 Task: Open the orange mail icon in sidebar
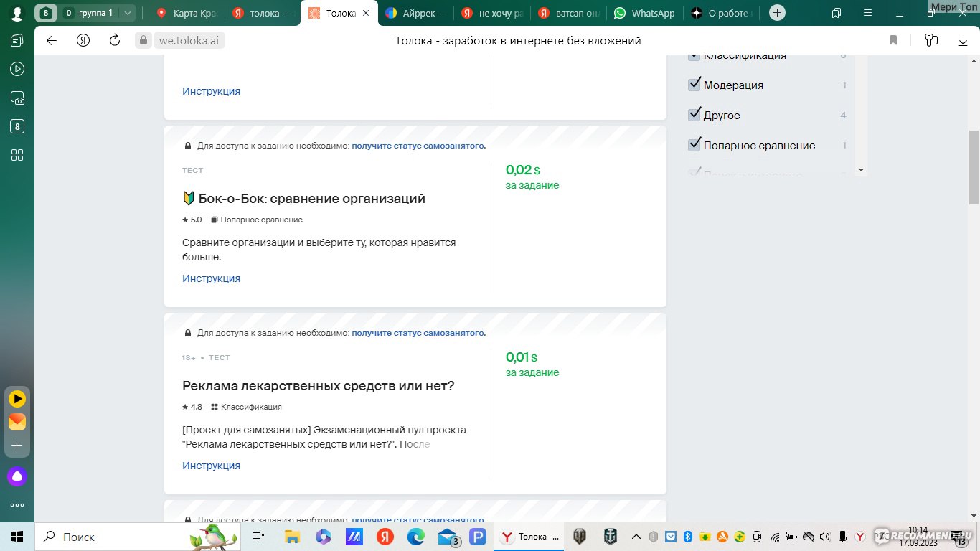[x=17, y=422]
